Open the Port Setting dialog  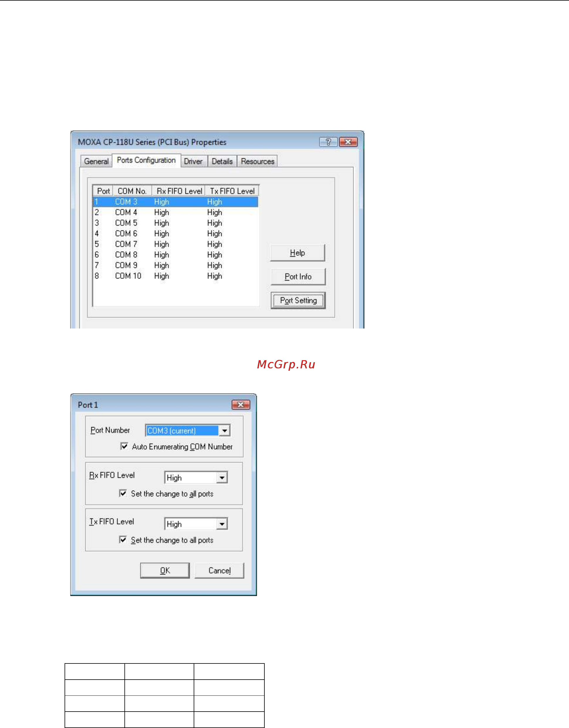click(298, 301)
